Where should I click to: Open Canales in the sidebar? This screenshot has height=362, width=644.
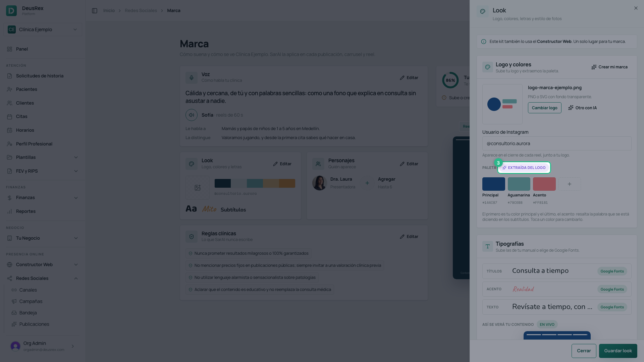pos(28,290)
